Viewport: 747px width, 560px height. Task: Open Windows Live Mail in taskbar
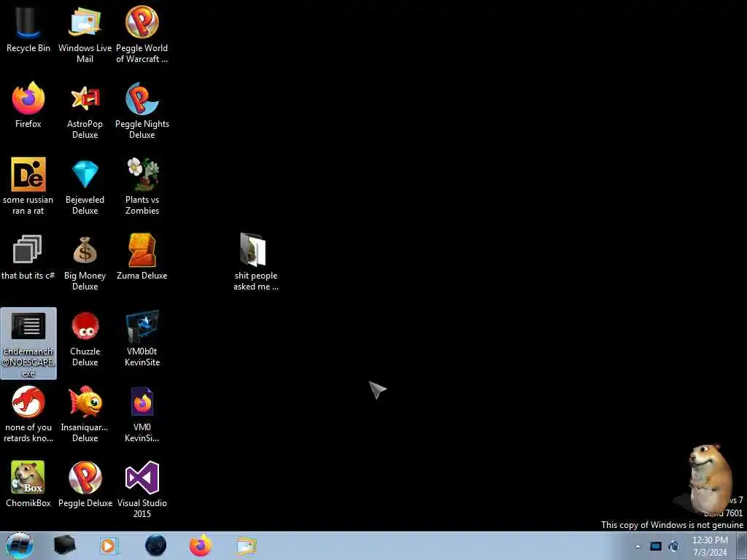(x=246, y=545)
